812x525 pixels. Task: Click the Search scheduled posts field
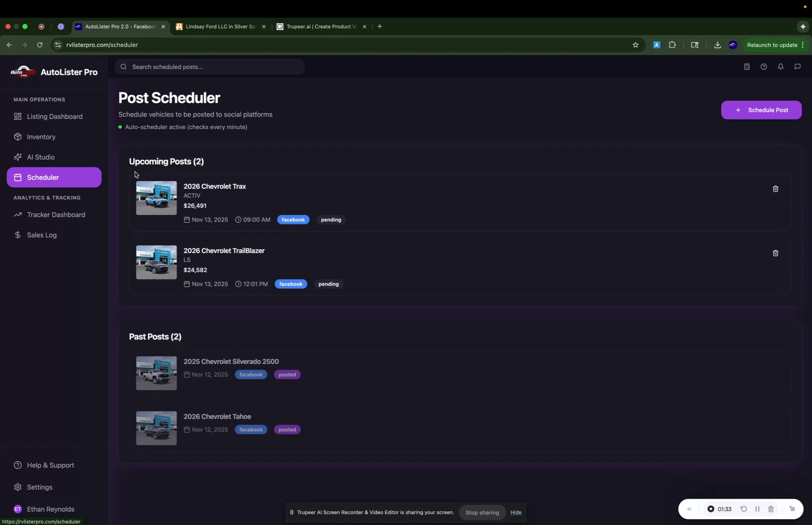[209, 67]
